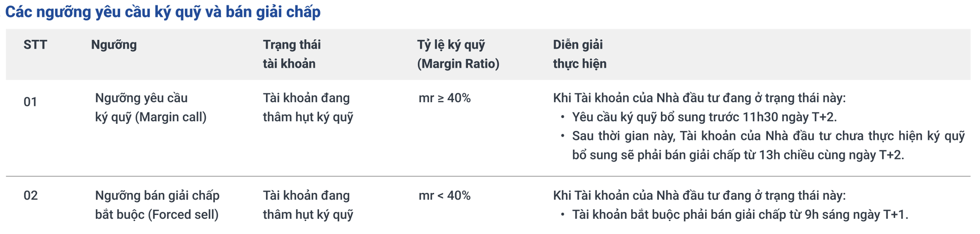Click the divider line between rows 01 and 02
This screenshot has height=234, width=980.
pyautogui.click(x=488, y=176)
